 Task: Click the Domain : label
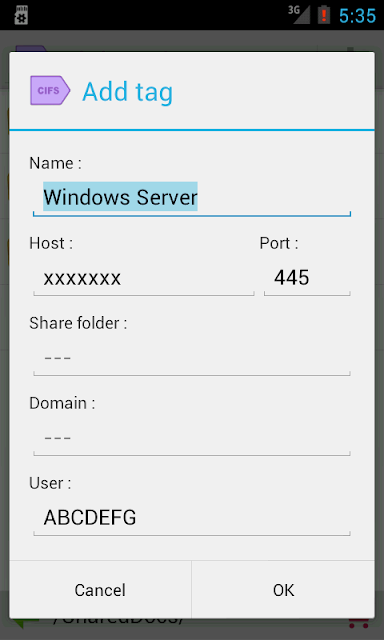tap(62, 403)
